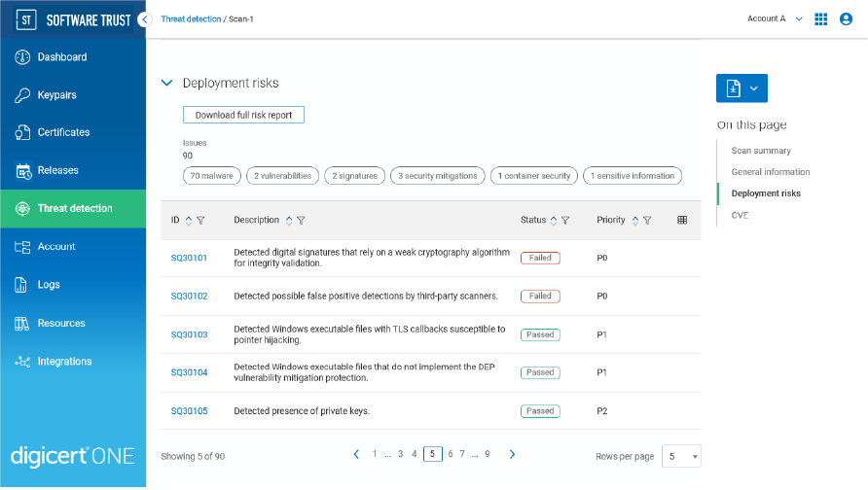868x490 pixels.
Task: Sort the table by ID column
Action: tap(189, 221)
